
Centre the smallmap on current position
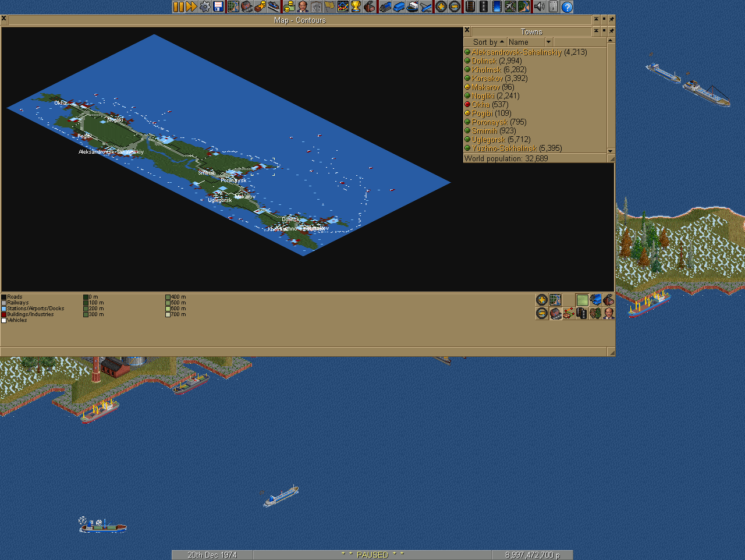coord(555,300)
